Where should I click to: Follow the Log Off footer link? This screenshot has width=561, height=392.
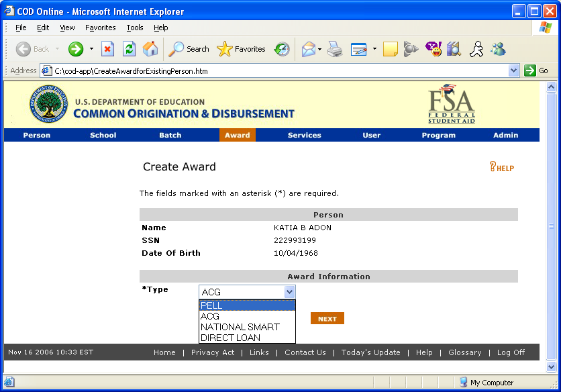[x=511, y=352]
